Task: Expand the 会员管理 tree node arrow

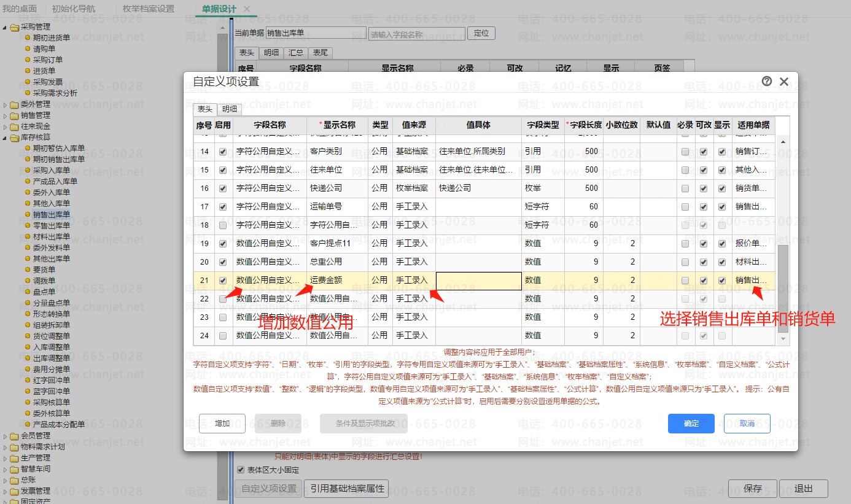Action: tap(5, 436)
